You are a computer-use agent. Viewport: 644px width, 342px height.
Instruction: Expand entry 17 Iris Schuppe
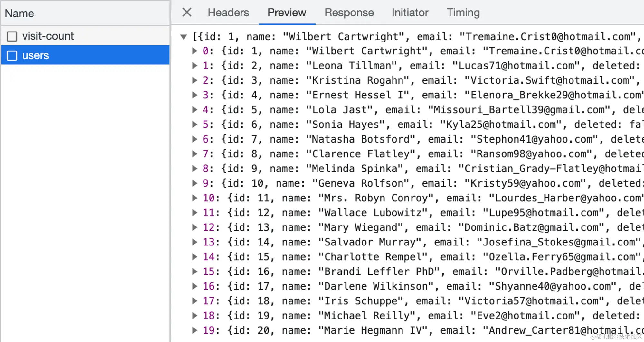(x=194, y=301)
